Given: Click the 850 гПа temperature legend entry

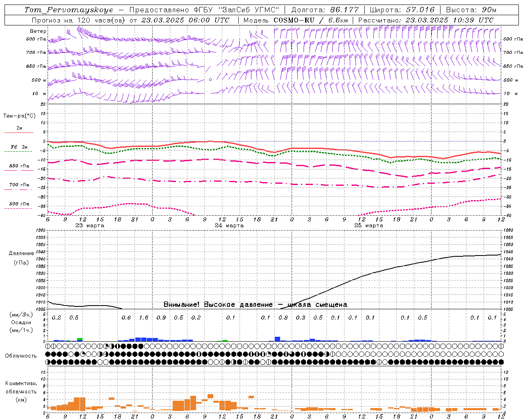Looking at the screenshot, I should tap(19, 166).
